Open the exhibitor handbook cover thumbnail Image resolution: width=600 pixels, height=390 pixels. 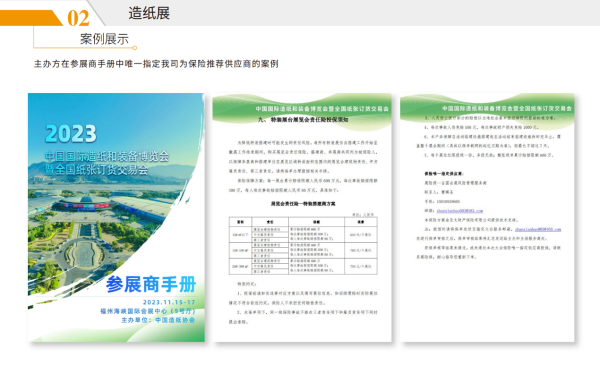(x=116, y=217)
